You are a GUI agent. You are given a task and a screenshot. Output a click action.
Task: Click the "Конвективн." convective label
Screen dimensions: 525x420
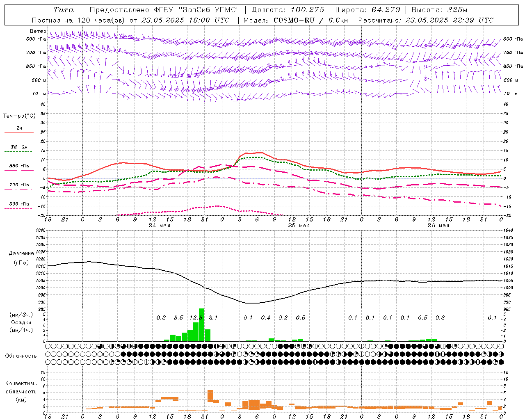click(x=21, y=383)
